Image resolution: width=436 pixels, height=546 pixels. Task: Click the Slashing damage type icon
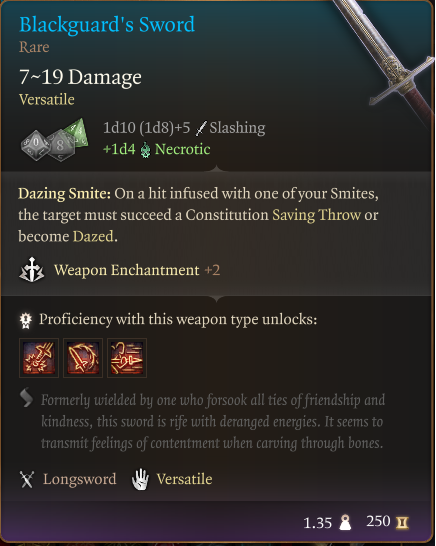point(201,128)
